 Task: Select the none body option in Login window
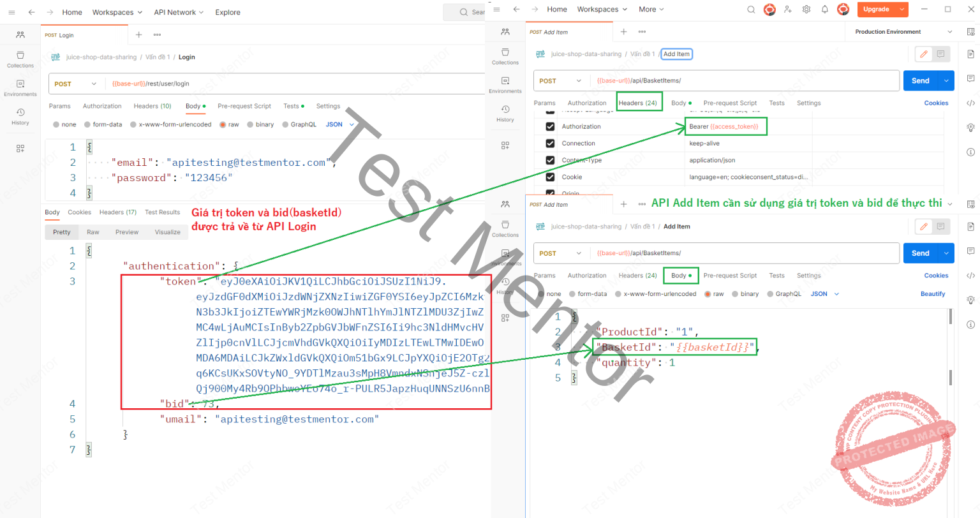(57, 124)
